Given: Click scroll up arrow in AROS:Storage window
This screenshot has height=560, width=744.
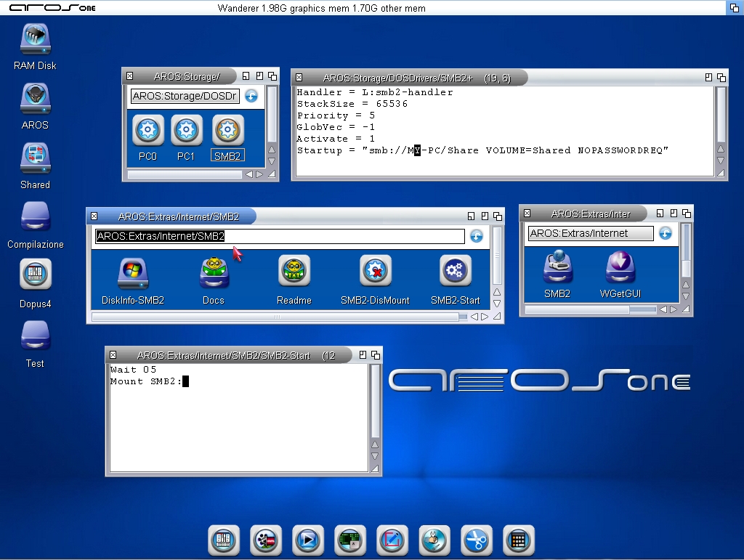Looking at the screenshot, I should [272, 150].
